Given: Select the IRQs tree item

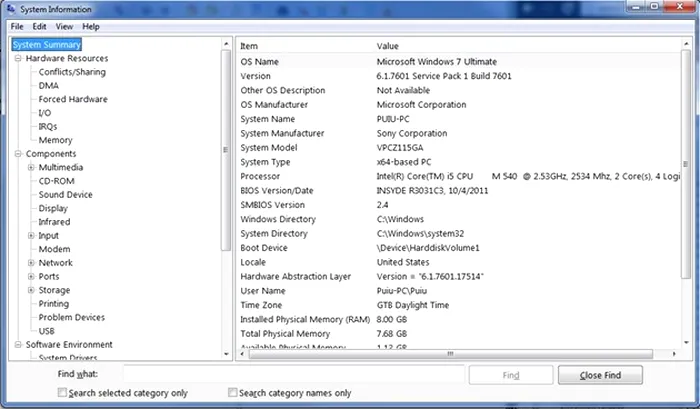Looking at the screenshot, I should pyautogui.click(x=48, y=126).
